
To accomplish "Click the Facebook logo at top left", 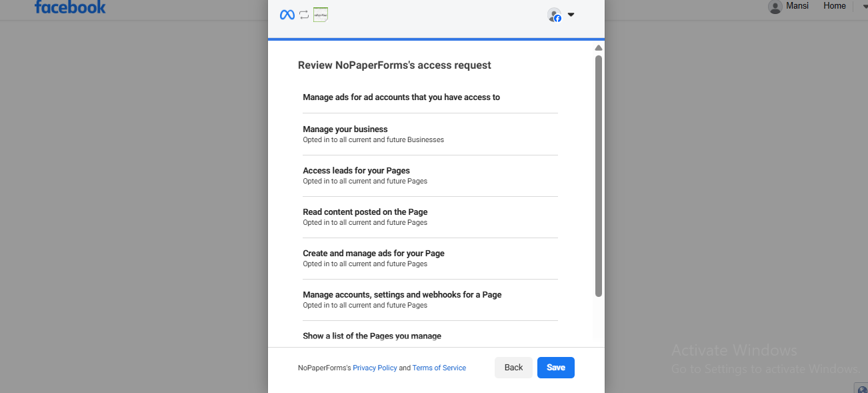I will click(x=70, y=7).
